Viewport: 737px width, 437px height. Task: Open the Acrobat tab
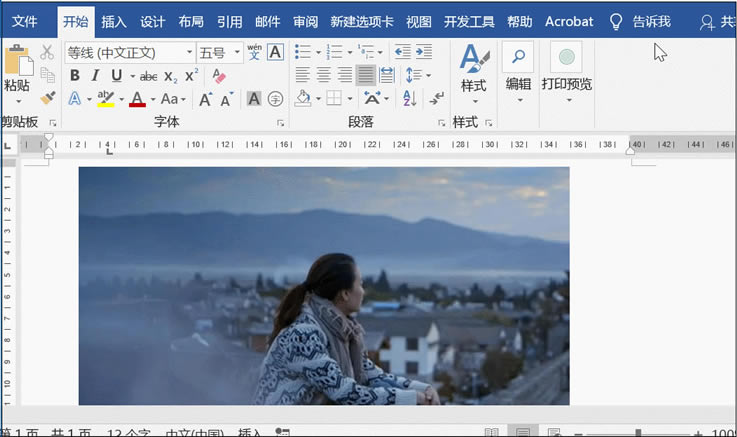click(569, 22)
